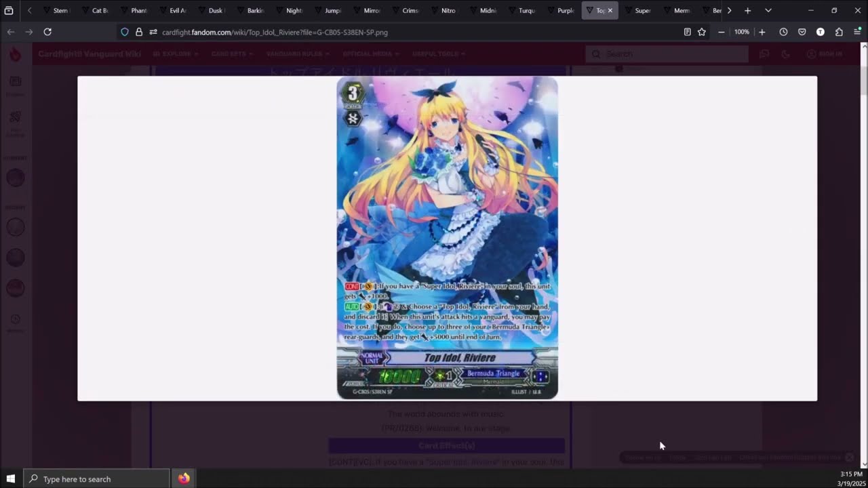Go forward to the next page
868x488 pixels.
coord(28,32)
